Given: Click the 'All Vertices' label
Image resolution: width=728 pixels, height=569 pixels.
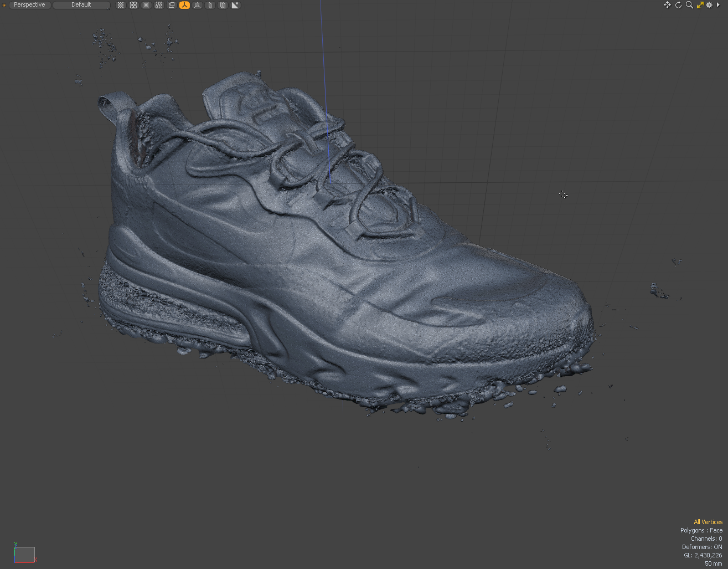Looking at the screenshot, I should click(x=708, y=522).
